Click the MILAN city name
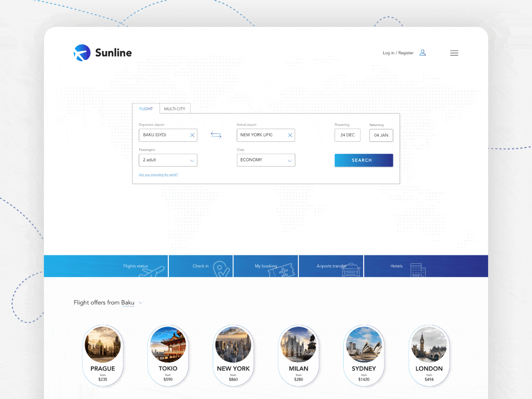Image resolution: width=532 pixels, height=399 pixels. click(x=299, y=369)
